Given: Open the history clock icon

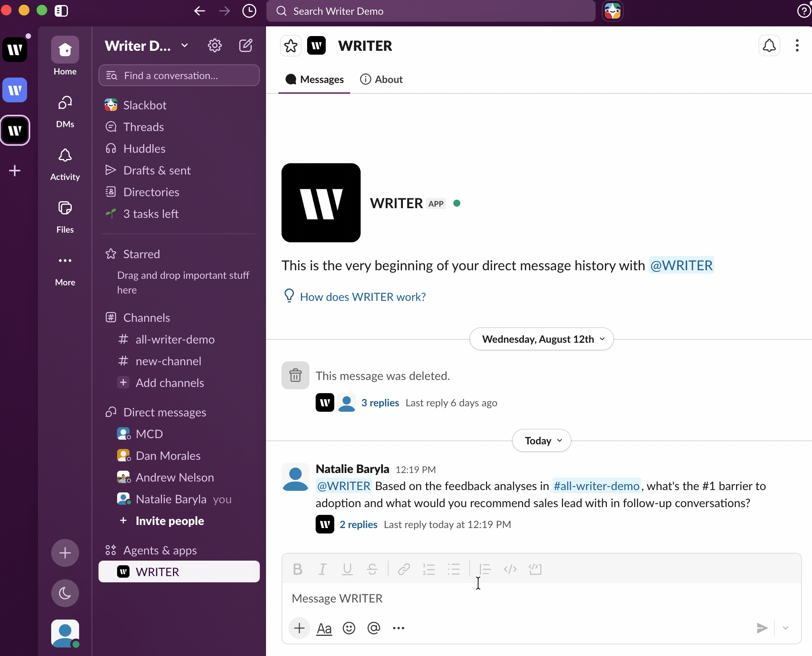Looking at the screenshot, I should click(249, 11).
